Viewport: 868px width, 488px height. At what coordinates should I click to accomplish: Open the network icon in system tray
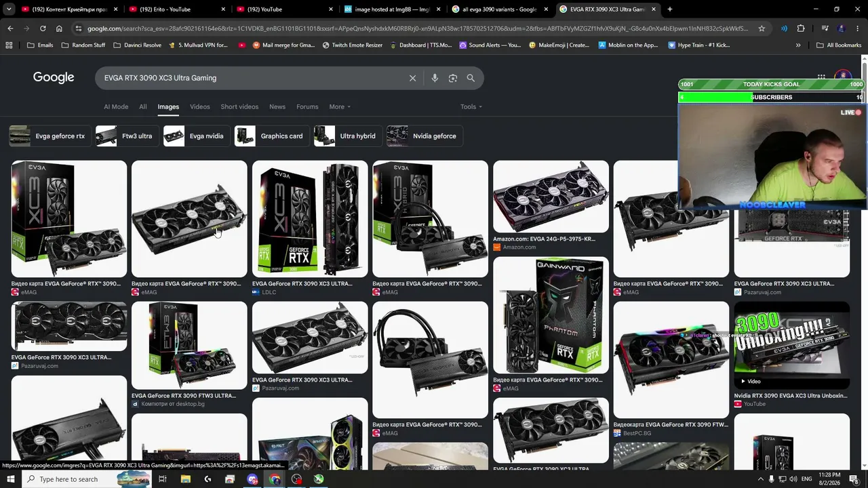pos(781,479)
